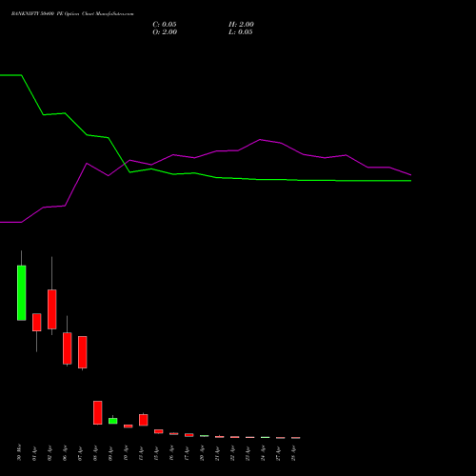Click the '21 Apr' date axis label

click(217, 453)
